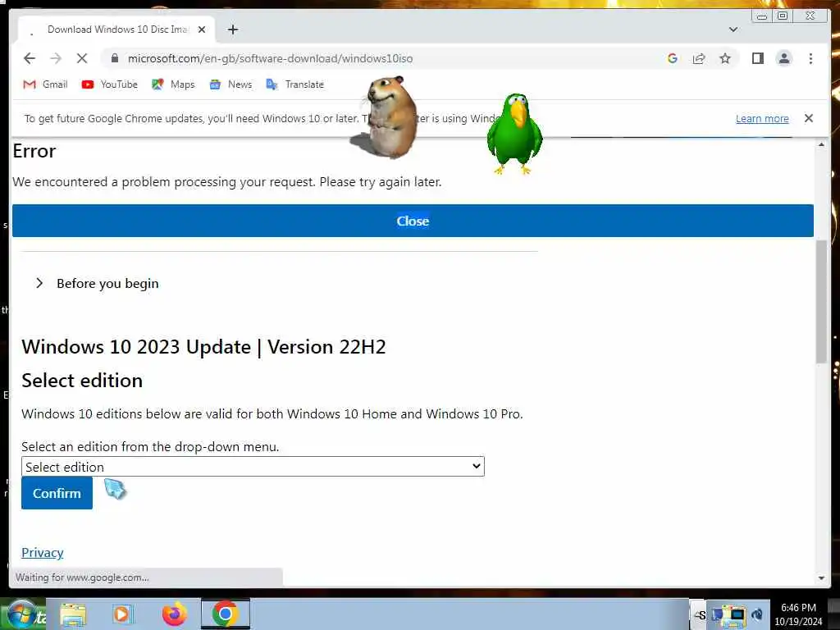The image size is (840, 630).
Task: Share this page icon
Action: point(699,58)
